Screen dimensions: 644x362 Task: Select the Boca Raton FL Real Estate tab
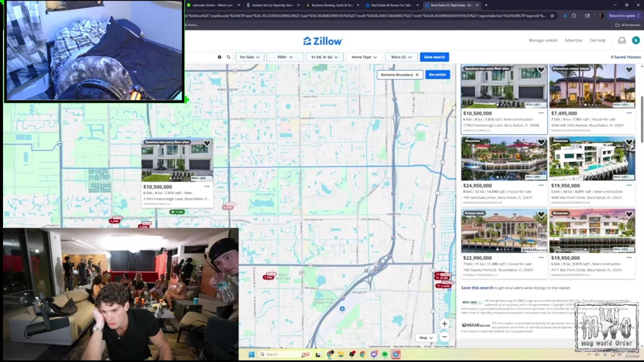tap(451, 5)
